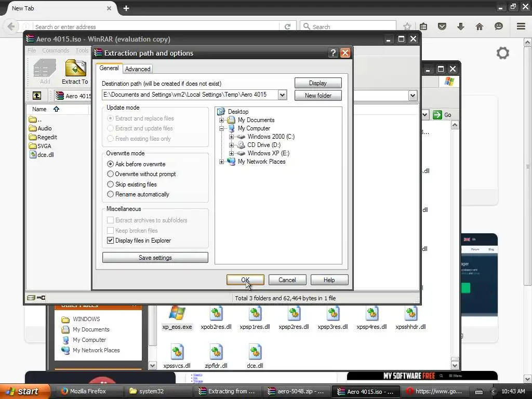This screenshot has height=399, width=532.
Task: Click the Add toolbar icon in WinRAR
Action: [45, 72]
